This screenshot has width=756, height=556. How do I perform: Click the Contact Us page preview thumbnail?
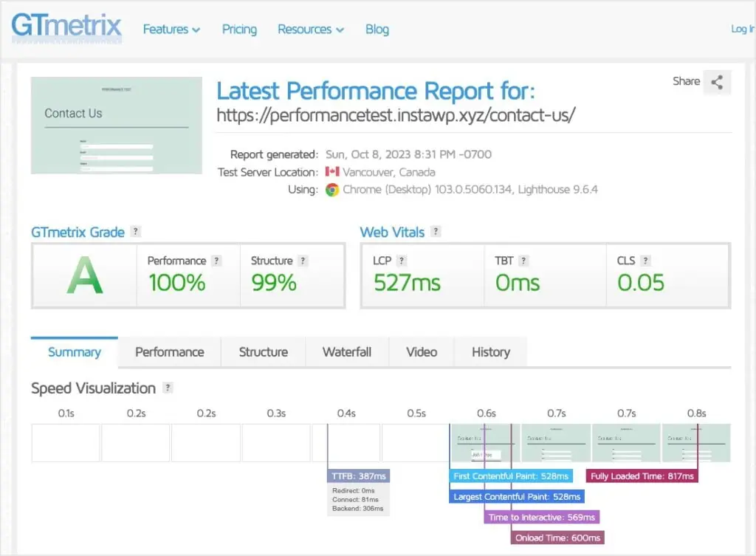click(115, 125)
